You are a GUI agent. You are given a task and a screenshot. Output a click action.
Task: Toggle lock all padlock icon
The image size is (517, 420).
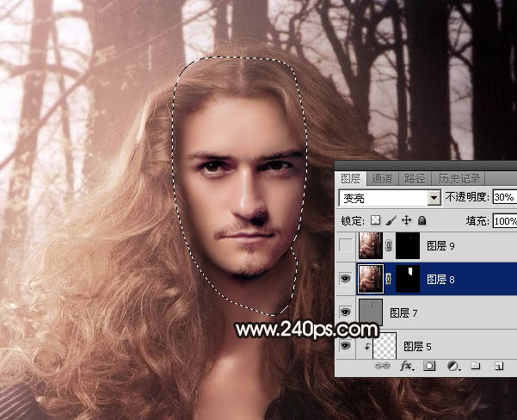pos(422,220)
